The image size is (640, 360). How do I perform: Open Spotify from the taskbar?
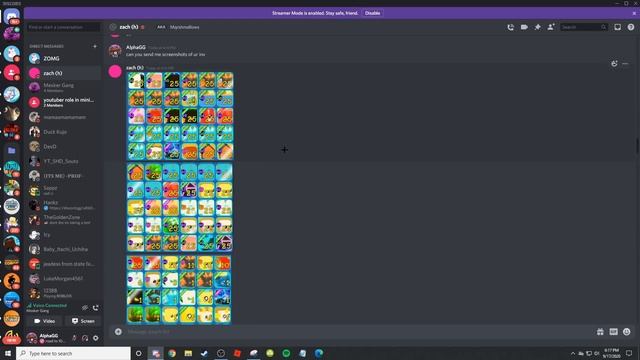286,353
